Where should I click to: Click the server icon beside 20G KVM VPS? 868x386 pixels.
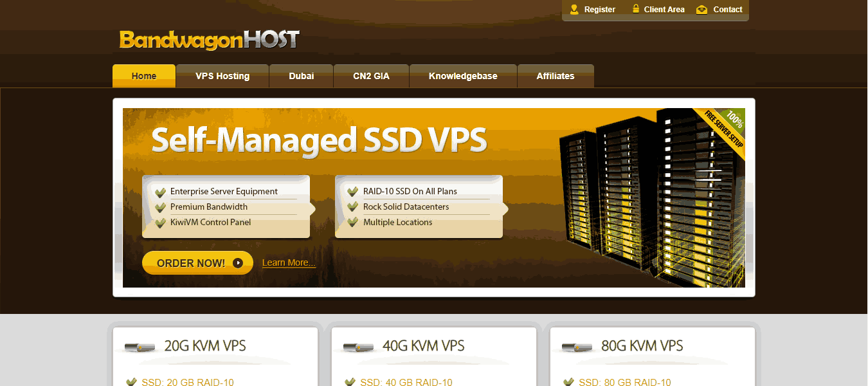click(x=140, y=347)
